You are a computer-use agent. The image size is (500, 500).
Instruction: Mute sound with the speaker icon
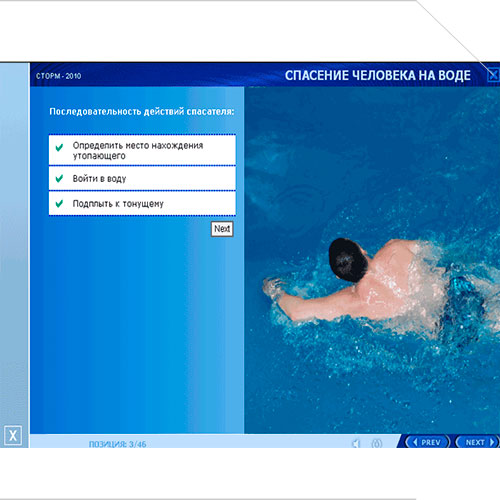[356, 444]
